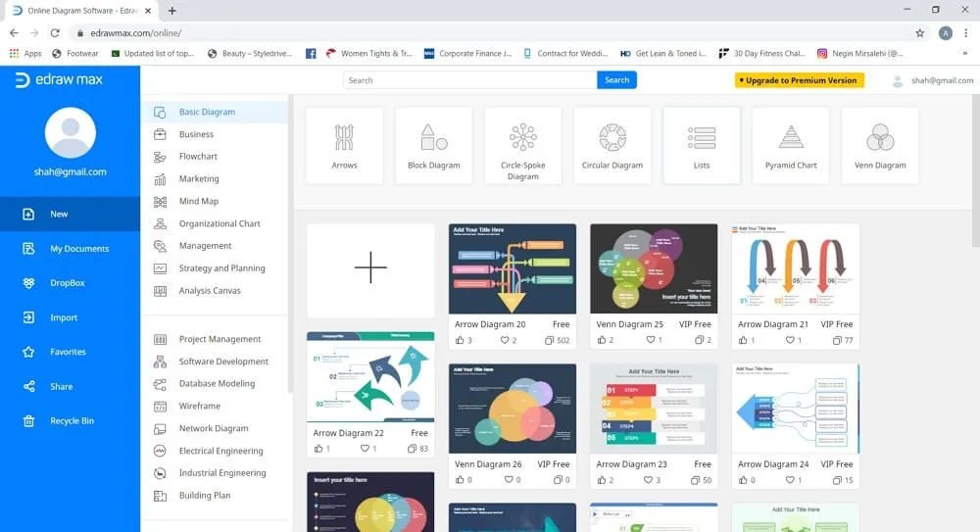Open the Venn Diagram 26 template thumbnail
This screenshot has height=532, width=980.
(513, 408)
